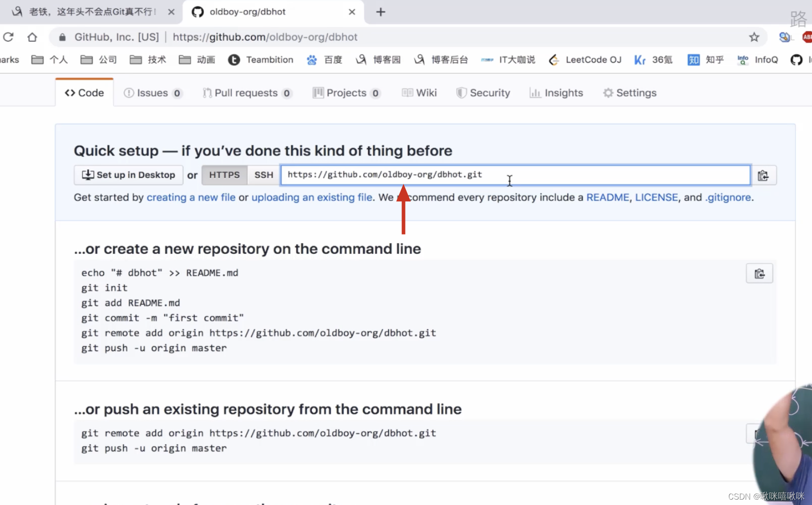Open the IT大咖说 bookmark
Image resolution: width=812 pixels, height=505 pixels.
tap(508, 60)
